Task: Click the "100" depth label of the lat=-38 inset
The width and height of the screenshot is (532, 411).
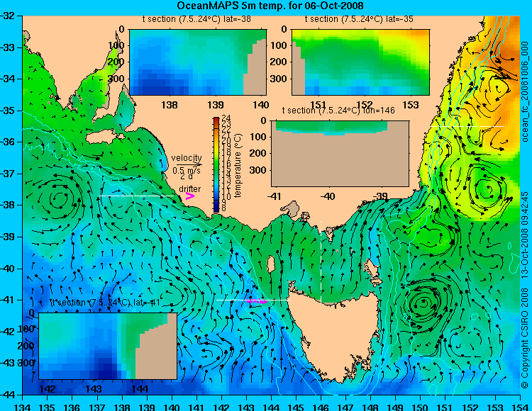Action: coord(116,45)
